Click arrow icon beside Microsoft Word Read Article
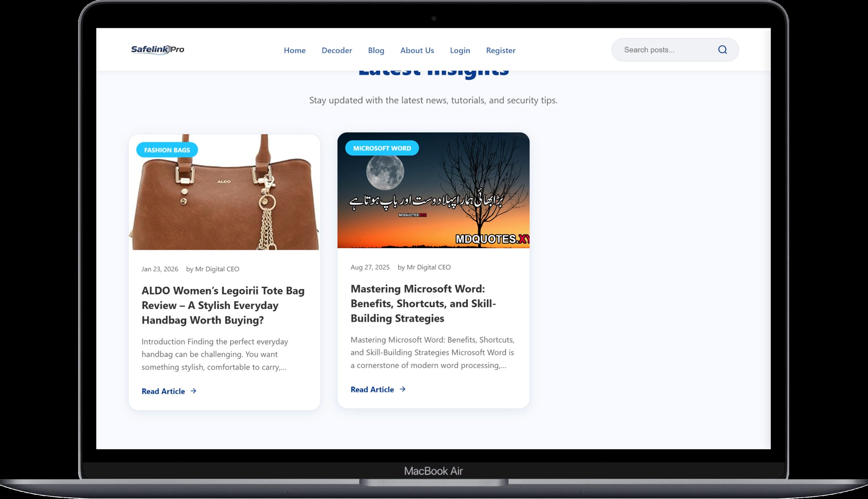The height and width of the screenshot is (499, 868). tap(403, 389)
